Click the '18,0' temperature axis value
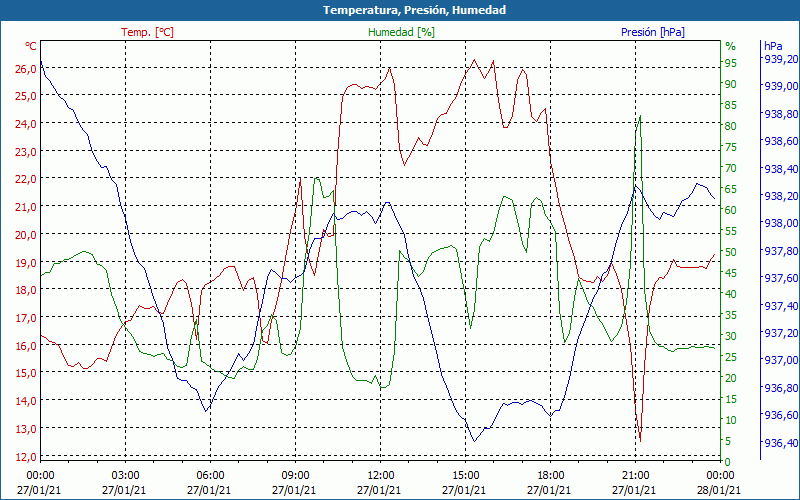Screen dimensions: 800x500 tap(26, 290)
